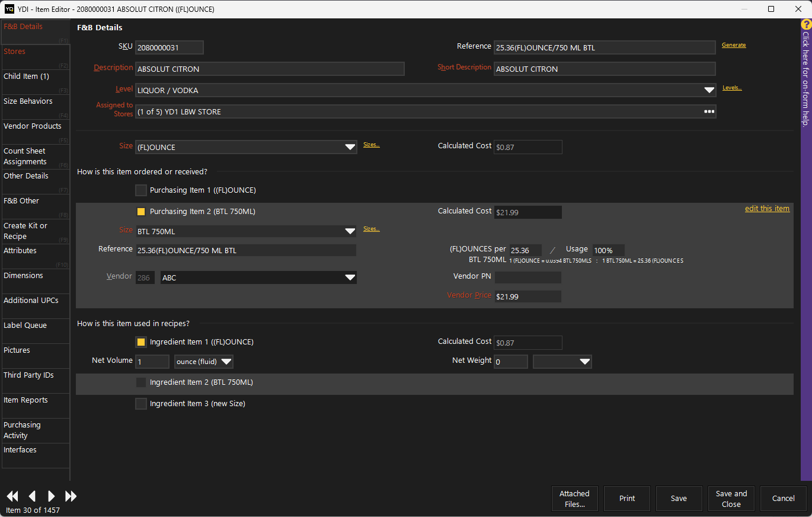812x517 pixels.
Task: Switch to F&B Details tab
Action: click(36, 32)
